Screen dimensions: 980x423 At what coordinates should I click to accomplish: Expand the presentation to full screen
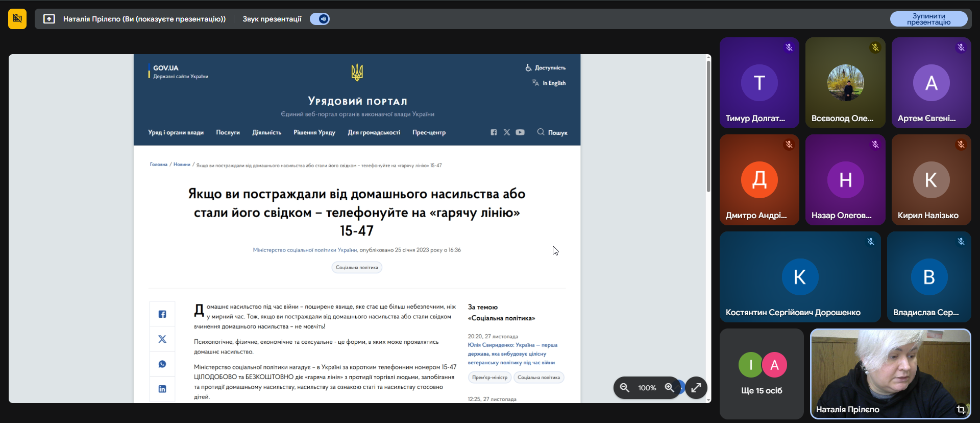tap(696, 388)
